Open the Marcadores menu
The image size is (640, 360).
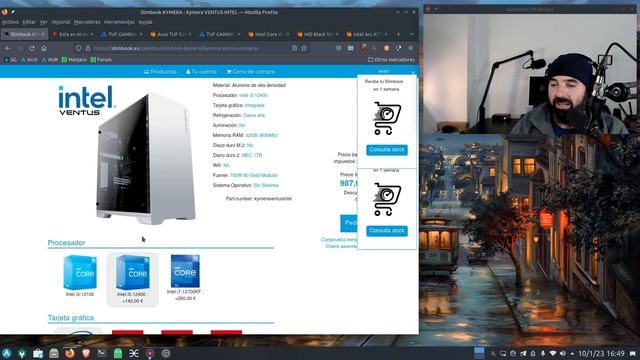[87, 22]
